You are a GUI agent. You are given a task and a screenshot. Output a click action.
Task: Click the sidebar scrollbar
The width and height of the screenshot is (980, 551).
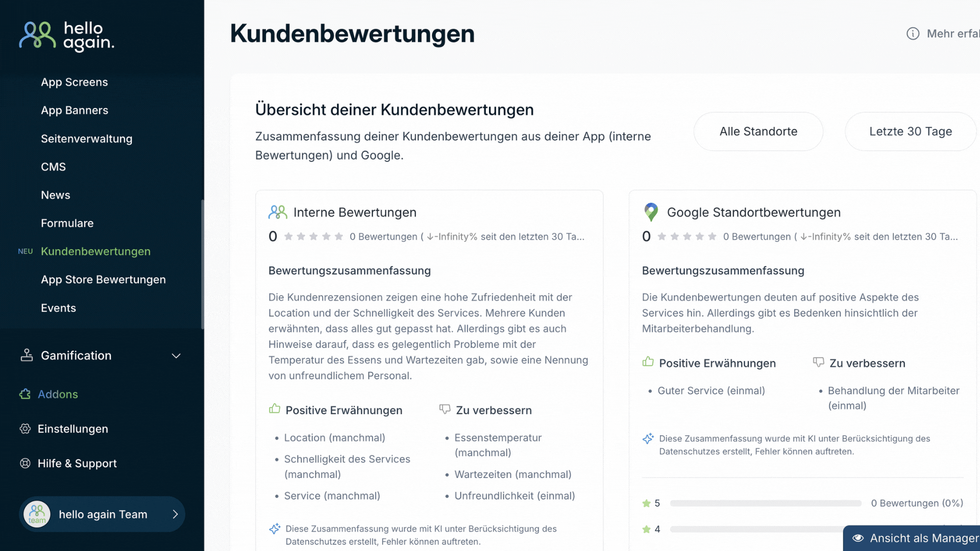203,264
